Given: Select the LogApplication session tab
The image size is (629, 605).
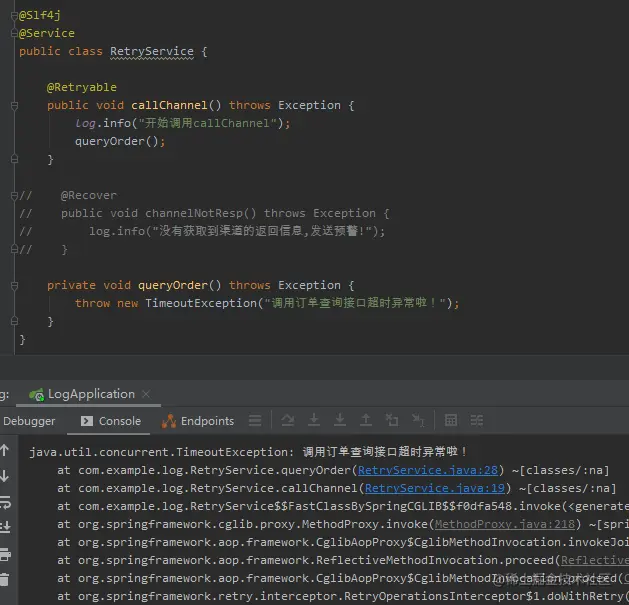Looking at the screenshot, I should [91, 394].
